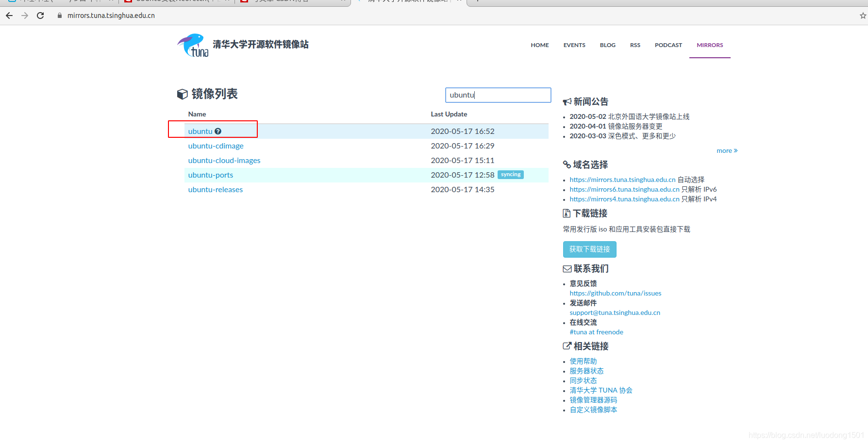868x444 pixels.
Task: Click the ubuntu last update 2020-05-17 16:52
Action: [462, 131]
